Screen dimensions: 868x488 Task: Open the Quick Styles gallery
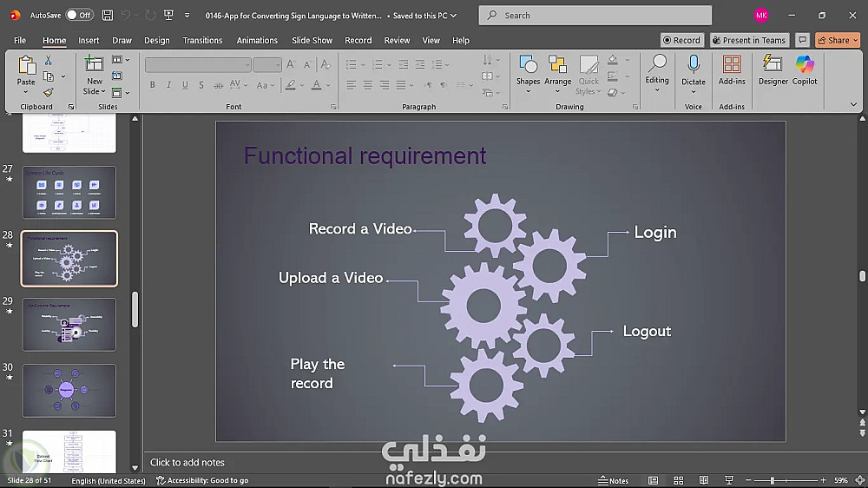(589, 76)
